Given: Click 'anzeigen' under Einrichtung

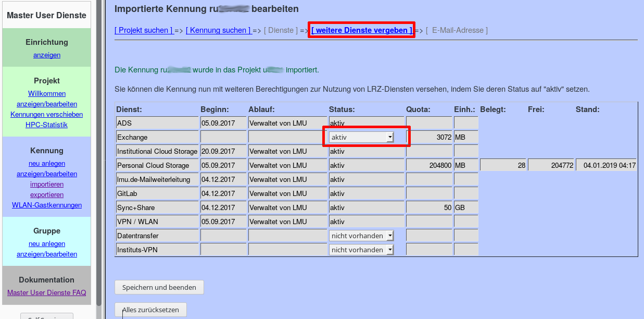Looking at the screenshot, I should point(47,55).
